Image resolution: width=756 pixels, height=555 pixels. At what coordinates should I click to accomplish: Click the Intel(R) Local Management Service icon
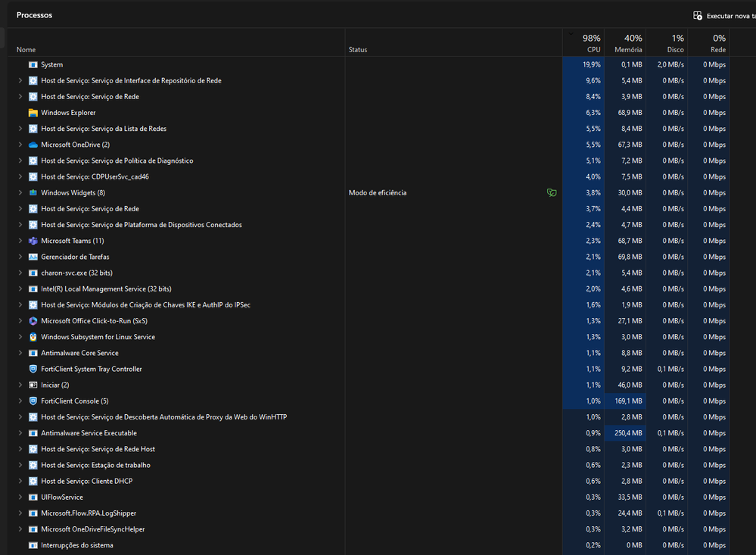point(33,288)
